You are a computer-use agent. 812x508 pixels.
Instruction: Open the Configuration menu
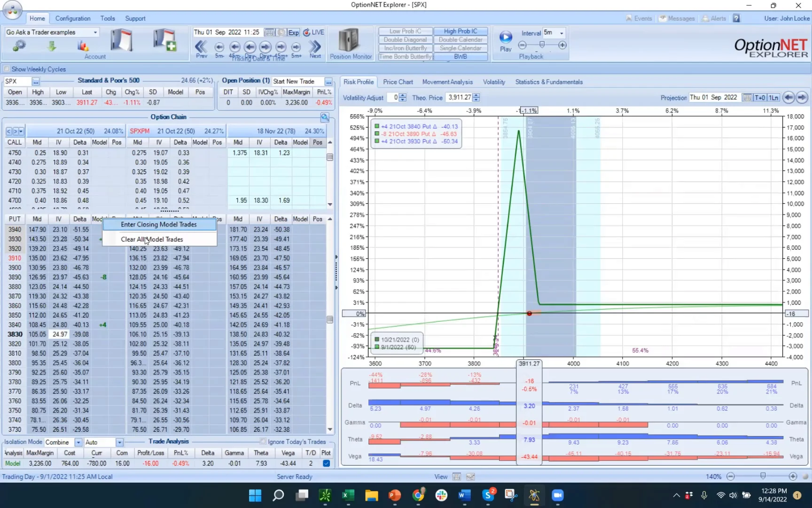pos(73,18)
